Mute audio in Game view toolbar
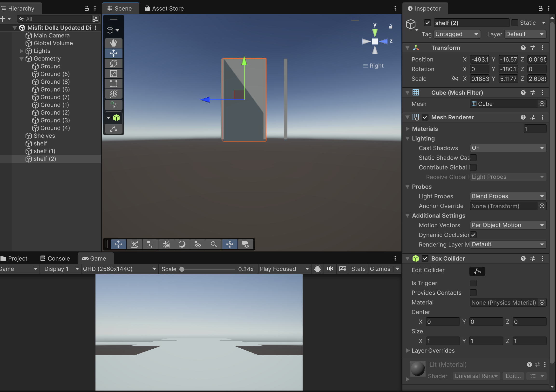This screenshot has width=556, height=392. point(330,269)
